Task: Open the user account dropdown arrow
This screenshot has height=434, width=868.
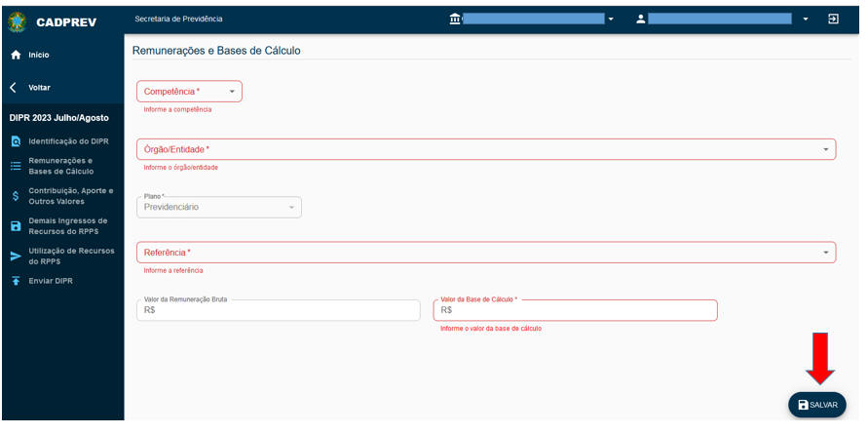Action: [806, 20]
